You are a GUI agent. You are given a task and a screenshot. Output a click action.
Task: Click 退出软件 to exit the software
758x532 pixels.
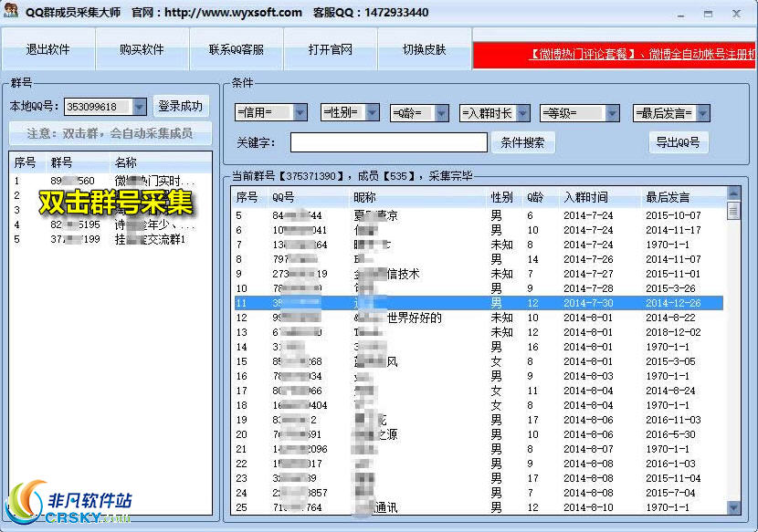[x=47, y=49]
